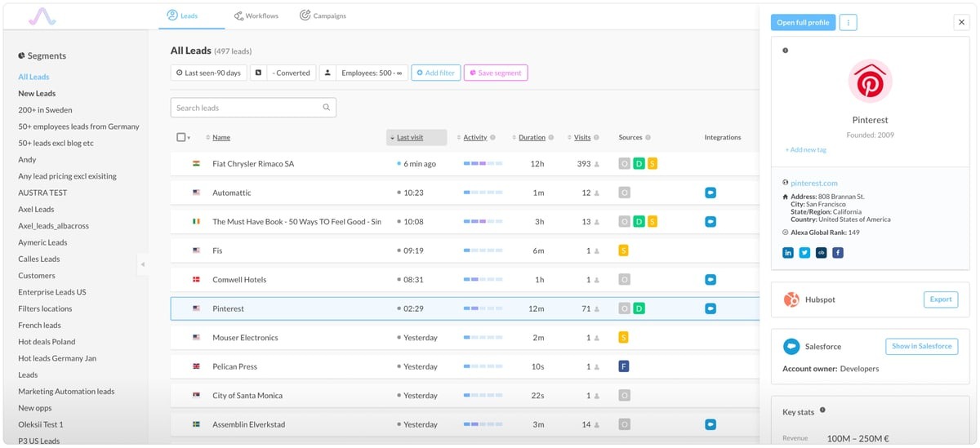Image resolution: width=980 pixels, height=448 pixels.
Task: Sort leads by Last visit column
Action: coord(416,137)
